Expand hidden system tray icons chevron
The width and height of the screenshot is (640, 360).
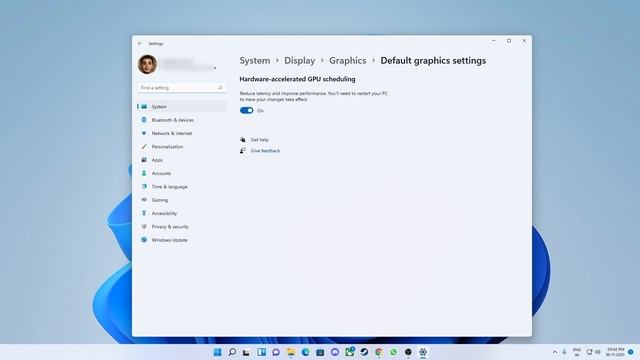[x=555, y=352]
